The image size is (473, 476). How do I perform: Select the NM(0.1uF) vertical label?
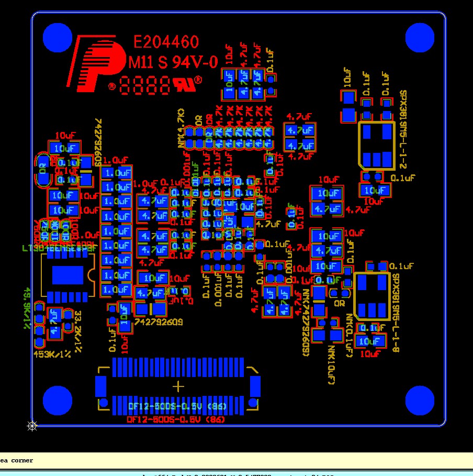click(x=349, y=336)
